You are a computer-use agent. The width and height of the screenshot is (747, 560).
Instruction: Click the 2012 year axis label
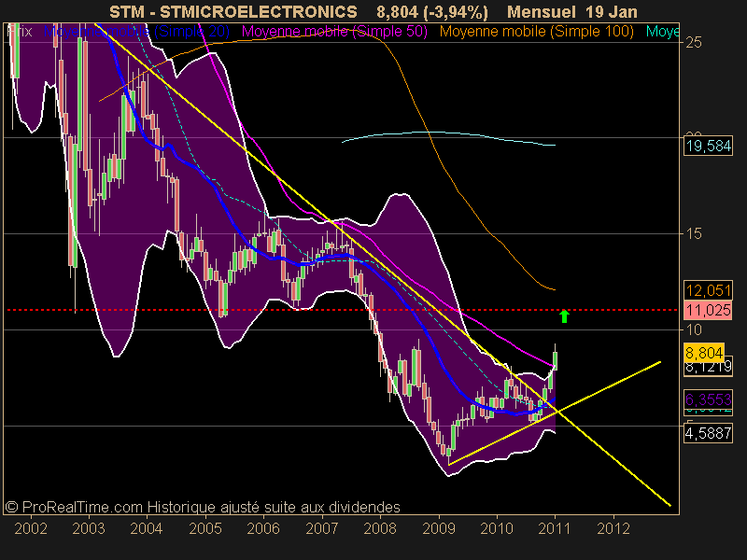(613, 528)
